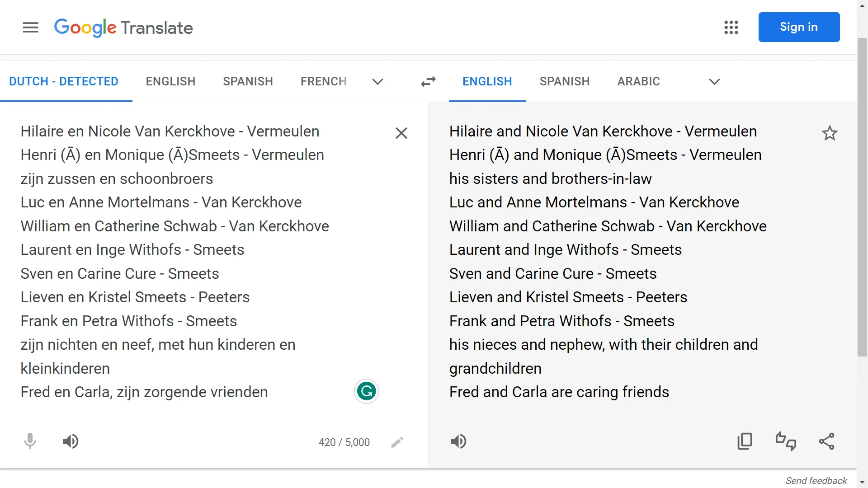Click source line 'Laurent en Inge Withofs - Smeets'

132,250
